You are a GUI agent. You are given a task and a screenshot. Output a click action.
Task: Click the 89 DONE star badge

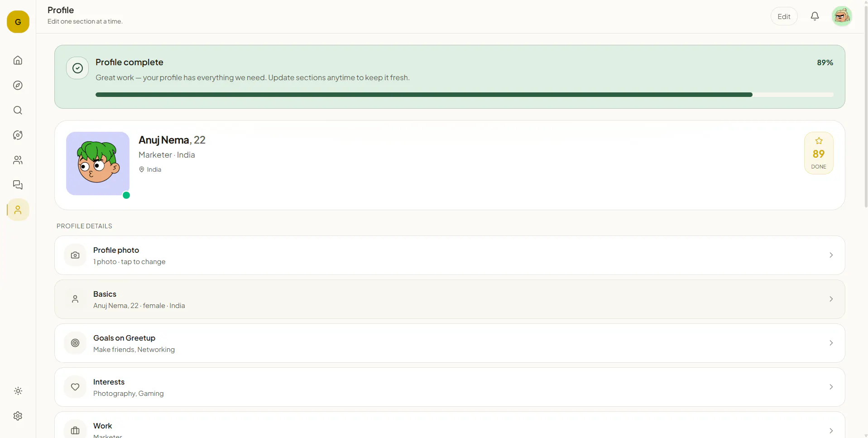(x=818, y=153)
